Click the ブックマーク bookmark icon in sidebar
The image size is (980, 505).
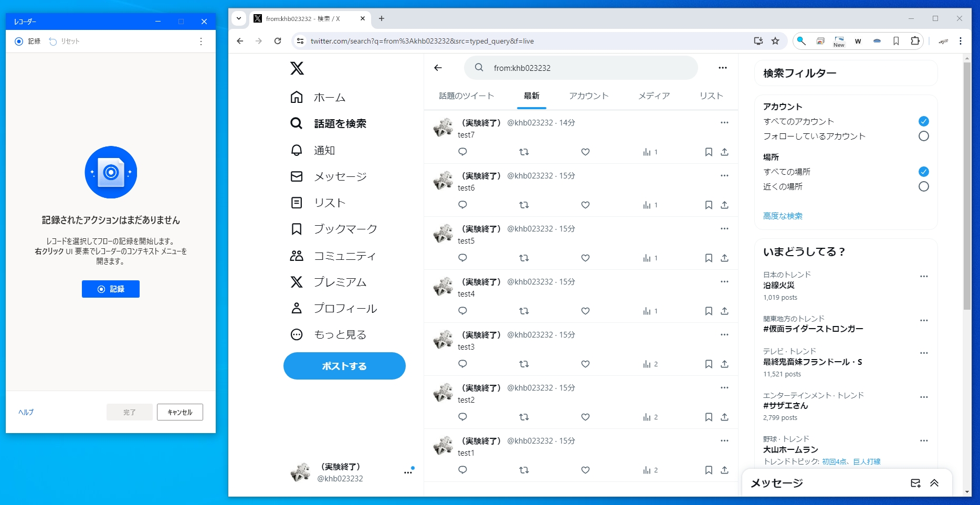[x=297, y=229]
